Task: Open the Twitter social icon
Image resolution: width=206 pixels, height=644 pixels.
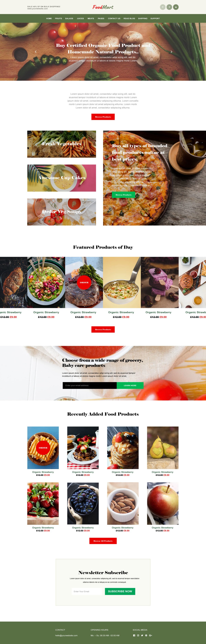Action: 142,635
